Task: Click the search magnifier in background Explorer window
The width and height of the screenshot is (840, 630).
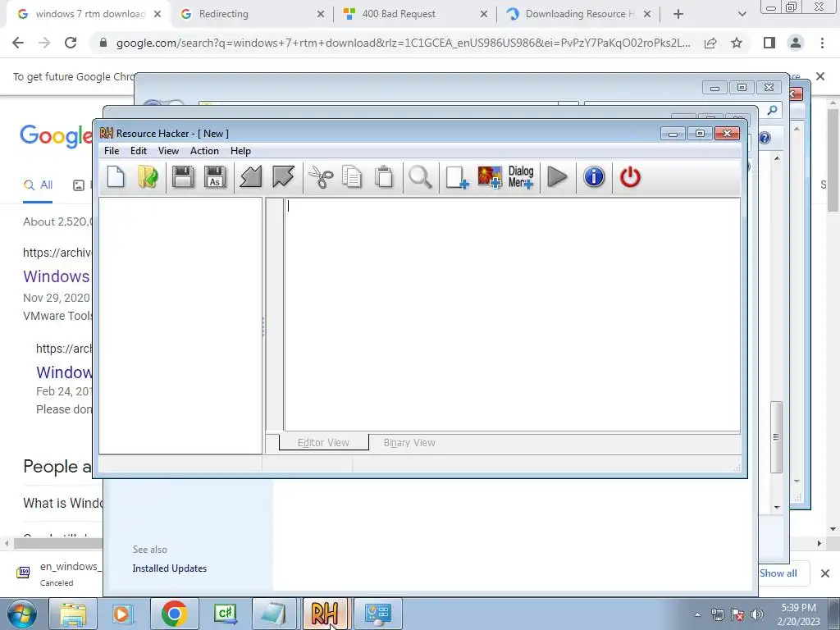Action: 772,111
